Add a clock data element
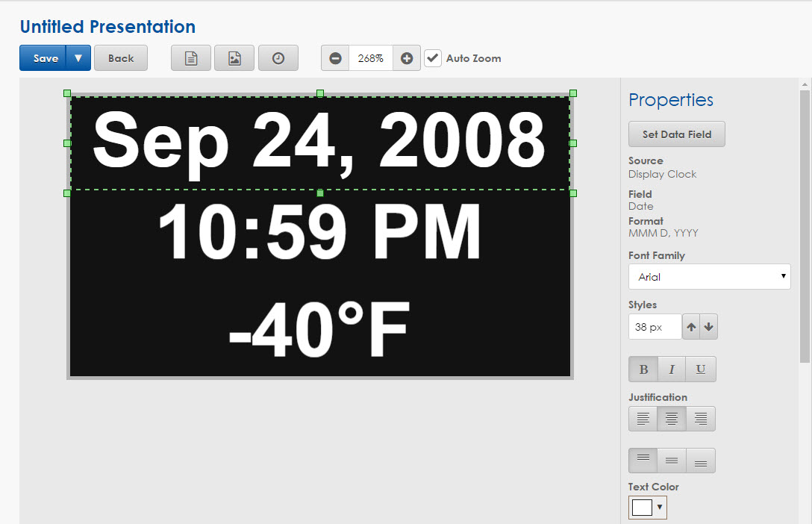 tap(278, 58)
